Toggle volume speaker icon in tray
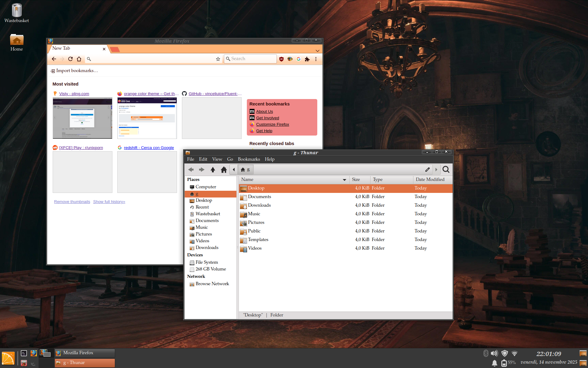The height and width of the screenshot is (368, 588). tap(494, 353)
